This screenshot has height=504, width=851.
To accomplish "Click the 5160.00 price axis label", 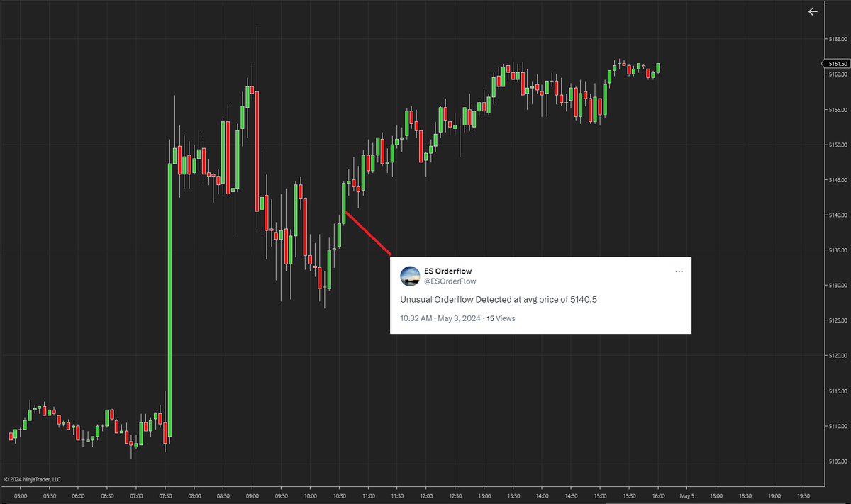I will point(838,74).
